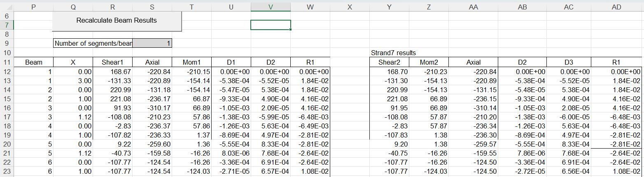
Task: Select the cell containing 168.67
Action: [x=112, y=72]
